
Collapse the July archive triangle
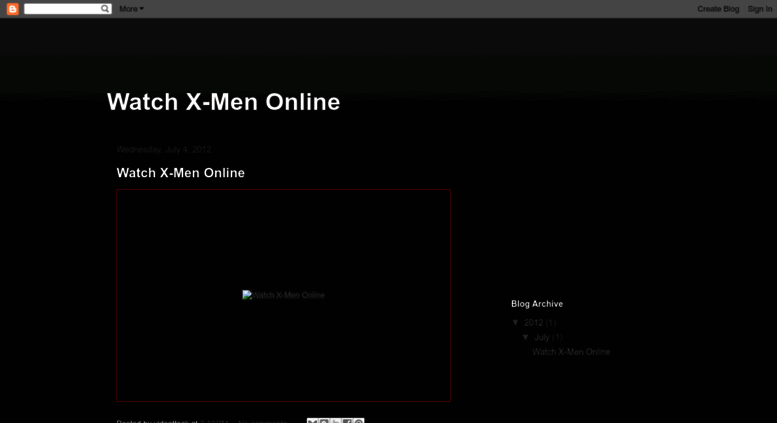click(x=526, y=337)
